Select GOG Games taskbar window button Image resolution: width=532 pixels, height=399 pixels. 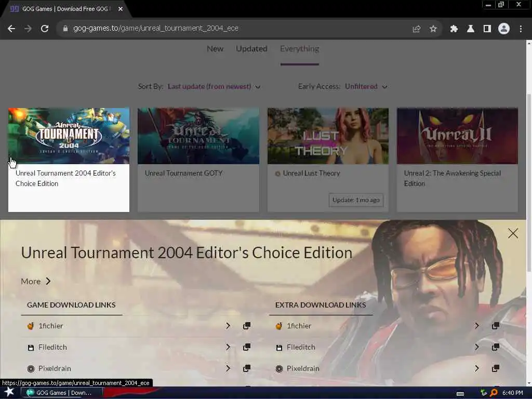click(x=61, y=393)
